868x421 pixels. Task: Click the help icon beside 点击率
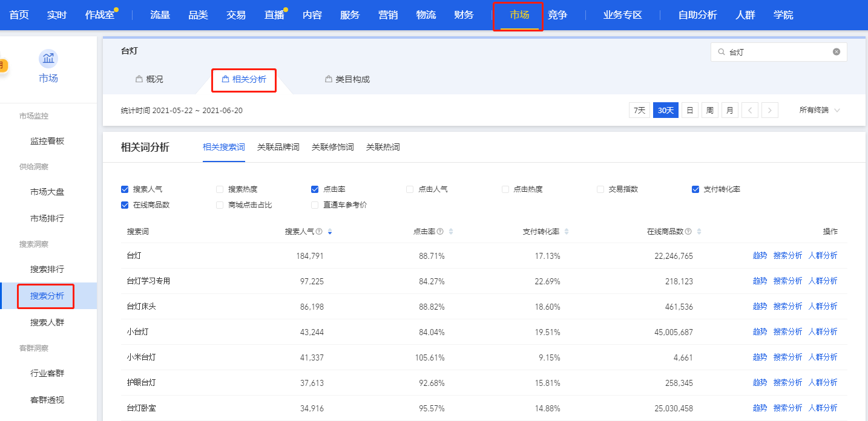tap(440, 232)
